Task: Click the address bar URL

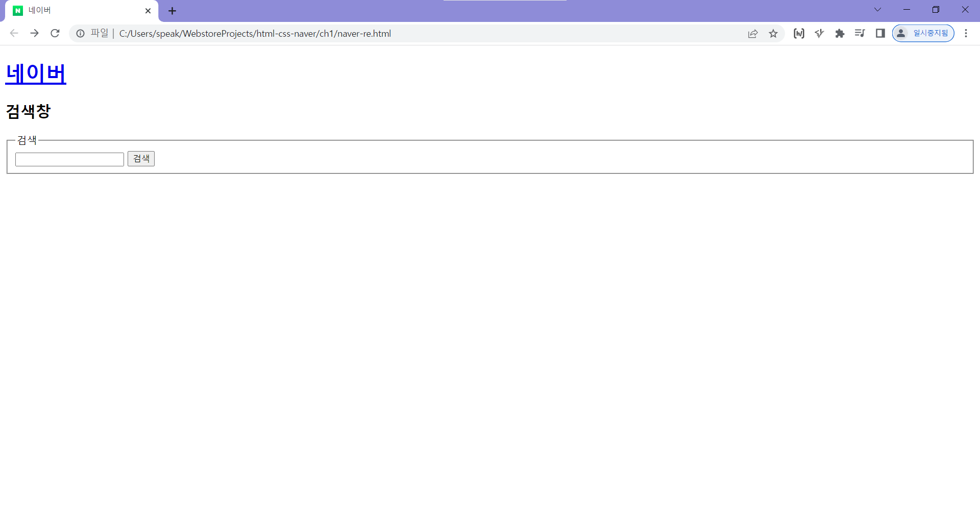Action: point(255,34)
